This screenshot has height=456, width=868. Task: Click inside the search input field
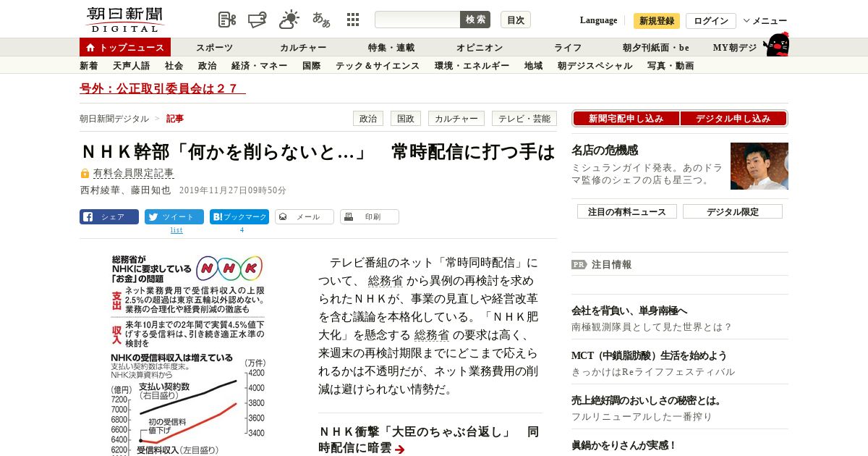pos(417,20)
